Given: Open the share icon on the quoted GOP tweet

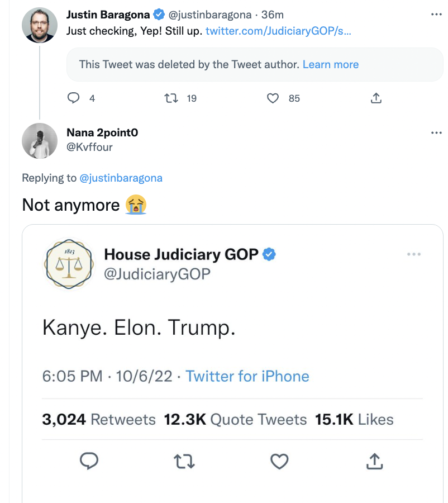Looking at the screenshot, I should (374, 461).
